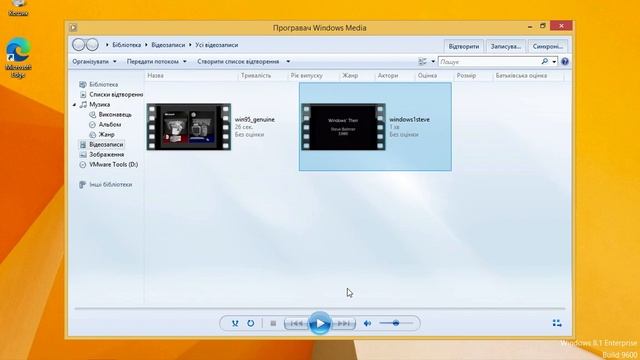This screenshot has width=640, height=360.
Task: Open the Записува... burn tab
Action: pyautogui.click(x=506, y=47)
